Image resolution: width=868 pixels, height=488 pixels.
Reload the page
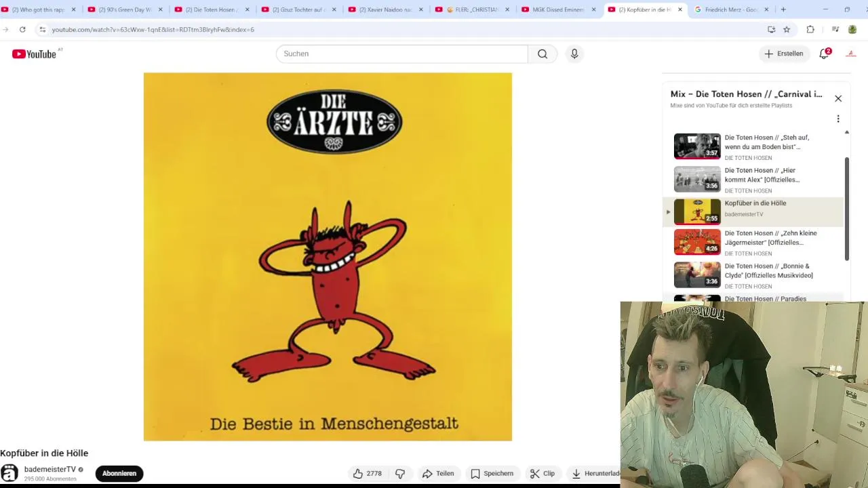(x=22, y=30)
